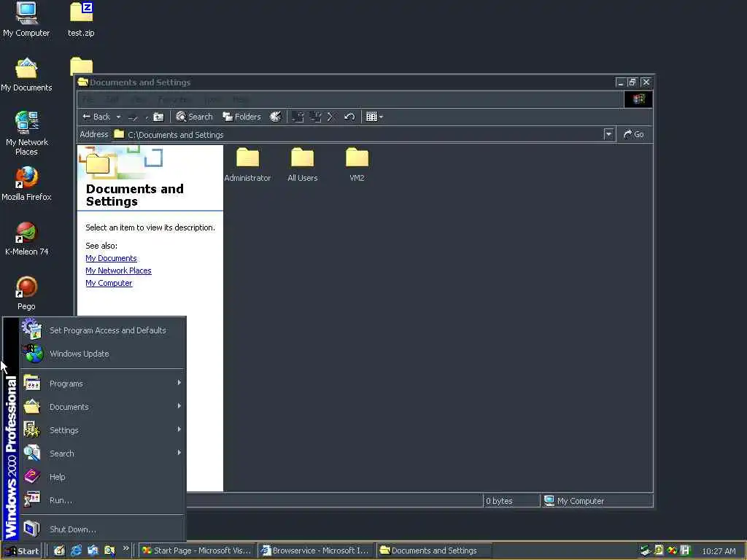
Task: Show more Quick Launch items chevron
Action: point(125,548)
